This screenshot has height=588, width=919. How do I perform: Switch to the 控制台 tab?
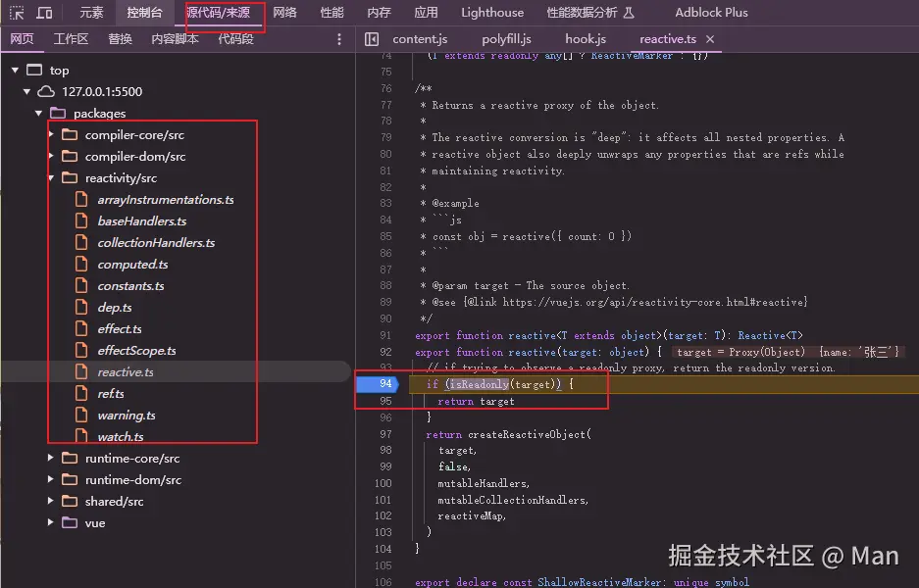(x=144, y=13)
